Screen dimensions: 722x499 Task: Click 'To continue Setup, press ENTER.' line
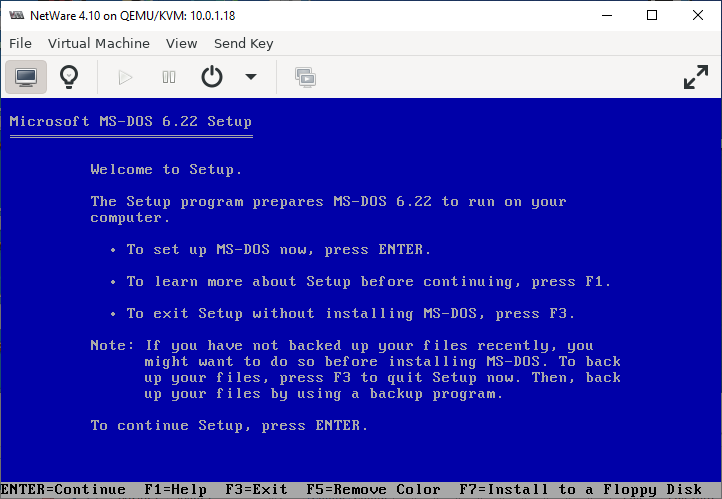[x=229, y=425]
